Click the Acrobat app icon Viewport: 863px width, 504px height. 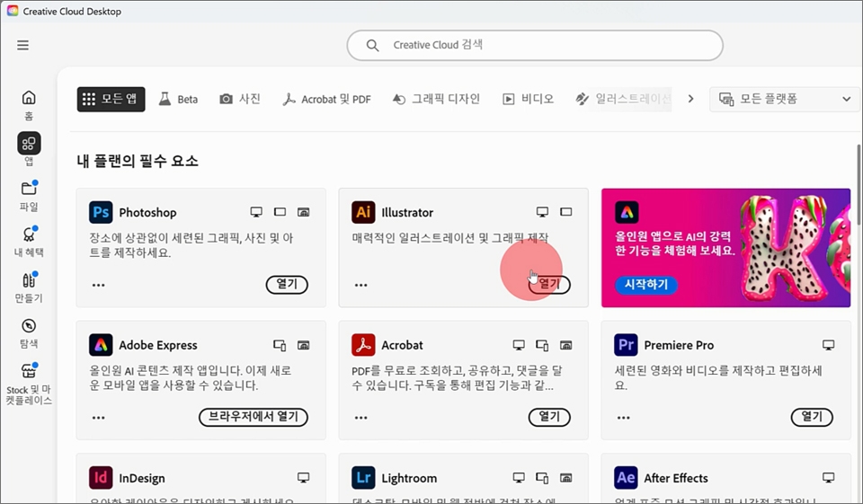pyautogui.click(x=363, y=345)
